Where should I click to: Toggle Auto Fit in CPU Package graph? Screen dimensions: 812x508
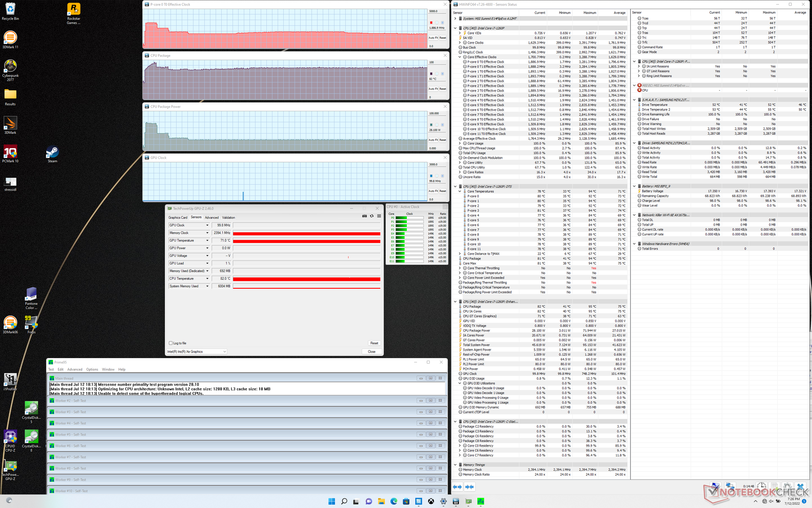tap(433, 89)
